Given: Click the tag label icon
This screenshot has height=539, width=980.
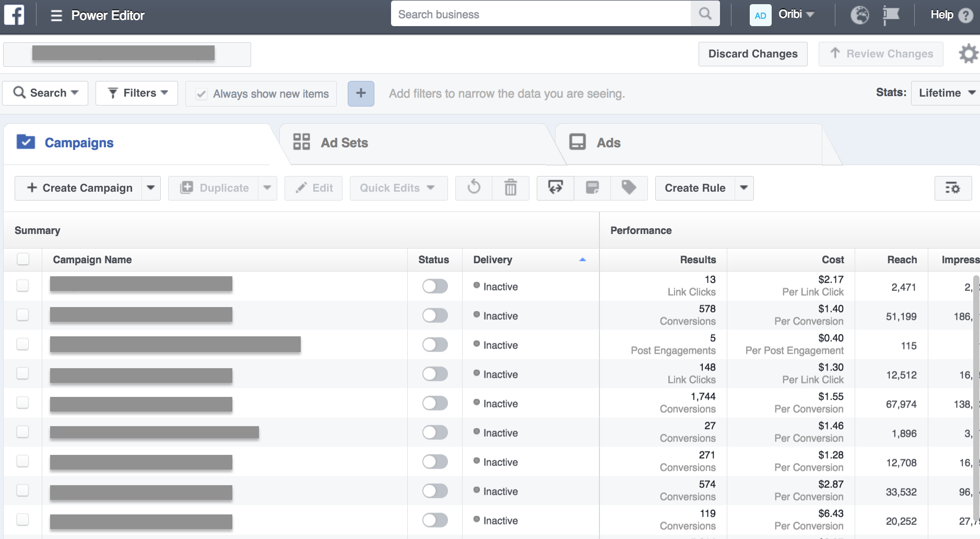Looking at the screenshot, I should coord(629,188).
